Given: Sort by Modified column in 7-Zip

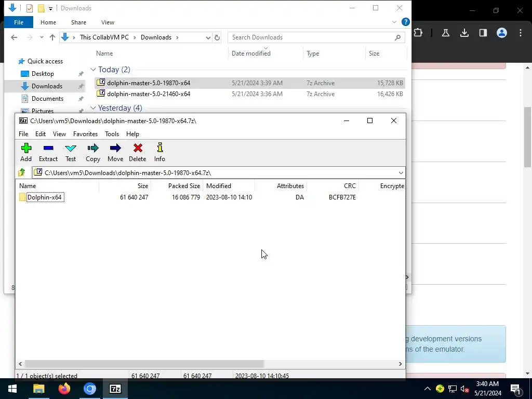Looking at the screenshot, I should pyautogui.click(x=229, y=186).
